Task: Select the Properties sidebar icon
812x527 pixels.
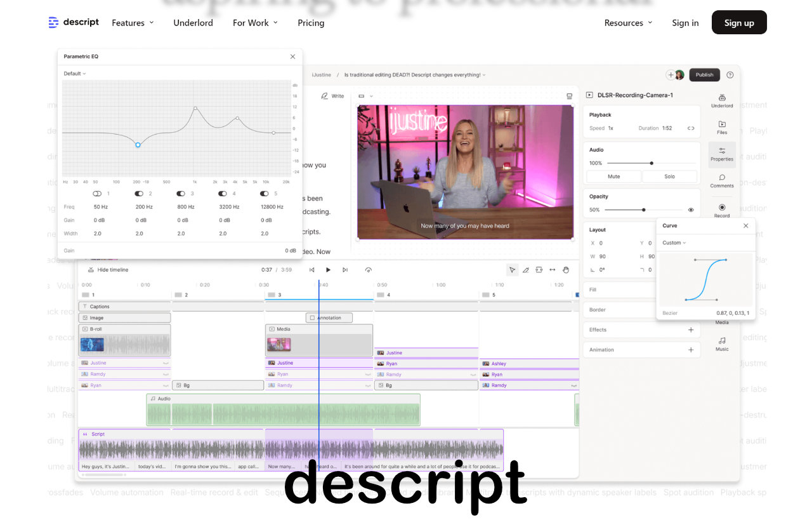Action: pyautogui.click(x=722, y=154)
